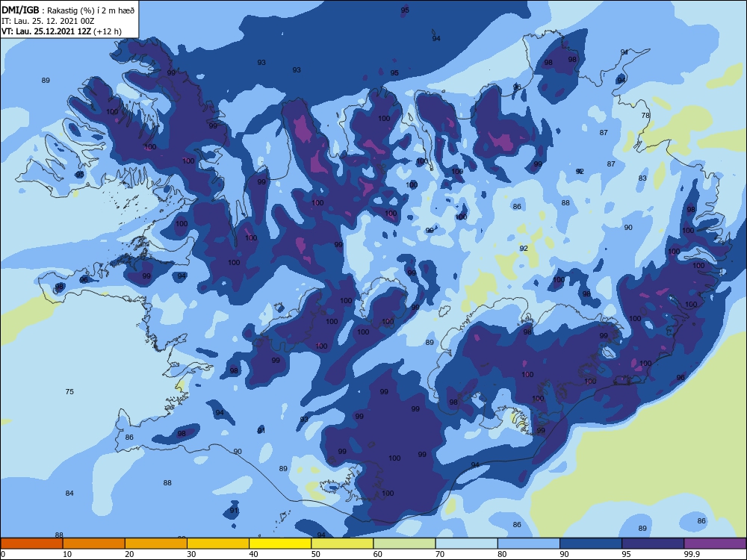This screenshot has height=560, width=747.
Task: Select the amber 30–40 legend swatch
Action: click(218, 544)
